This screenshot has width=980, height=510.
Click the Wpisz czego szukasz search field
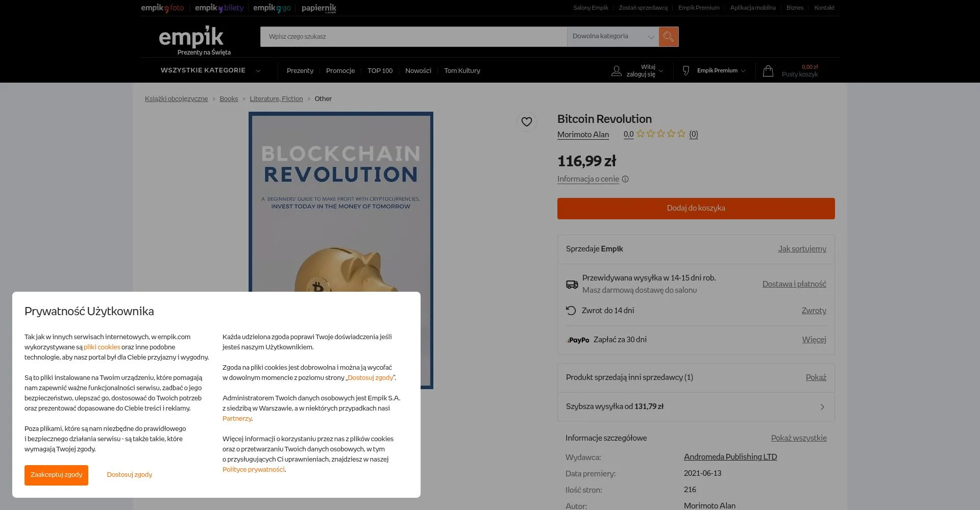413,37
